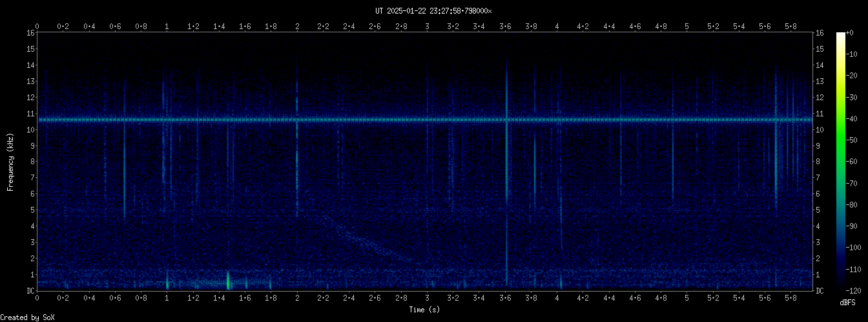The image size is (868, 322).
Task: Click "2" on the bottom time axis
Action: (x=297, y=298)
